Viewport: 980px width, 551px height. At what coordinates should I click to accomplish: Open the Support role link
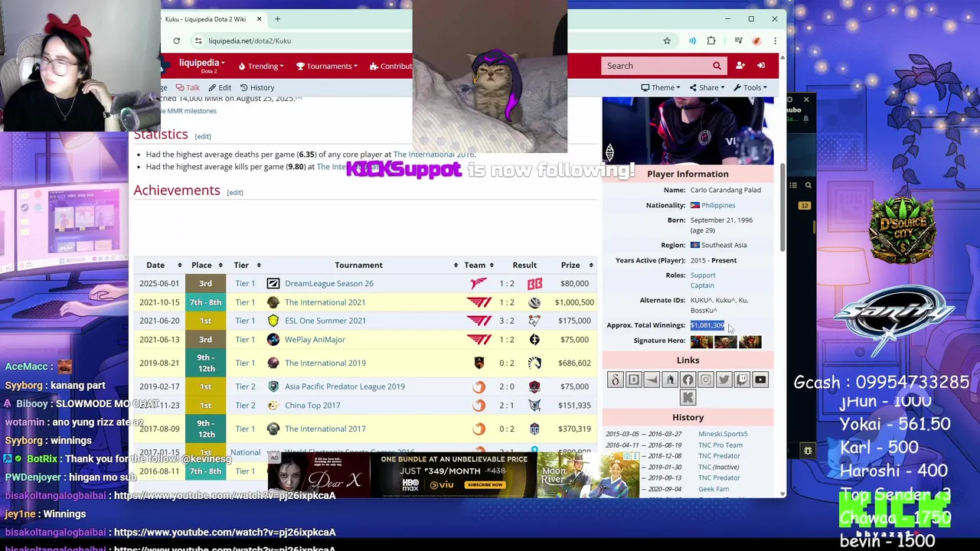pyautogui.click(x=703, y=275)
